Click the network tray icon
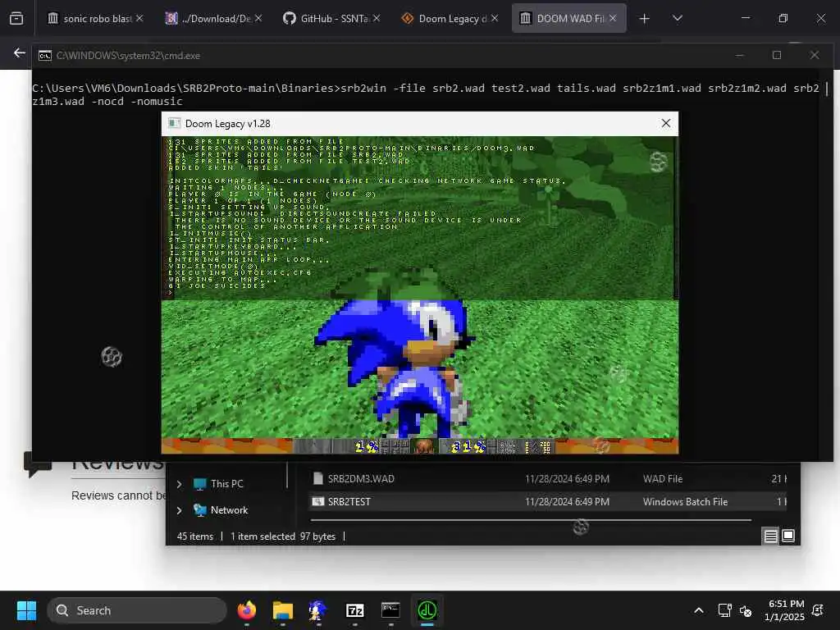Screen dimensions: 840x630 click(x=724, y=610)
